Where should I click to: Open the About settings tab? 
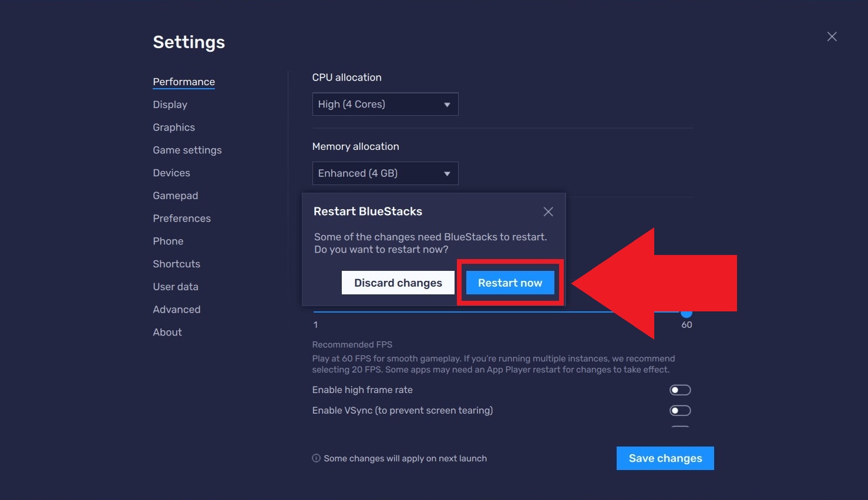[167, 332]
